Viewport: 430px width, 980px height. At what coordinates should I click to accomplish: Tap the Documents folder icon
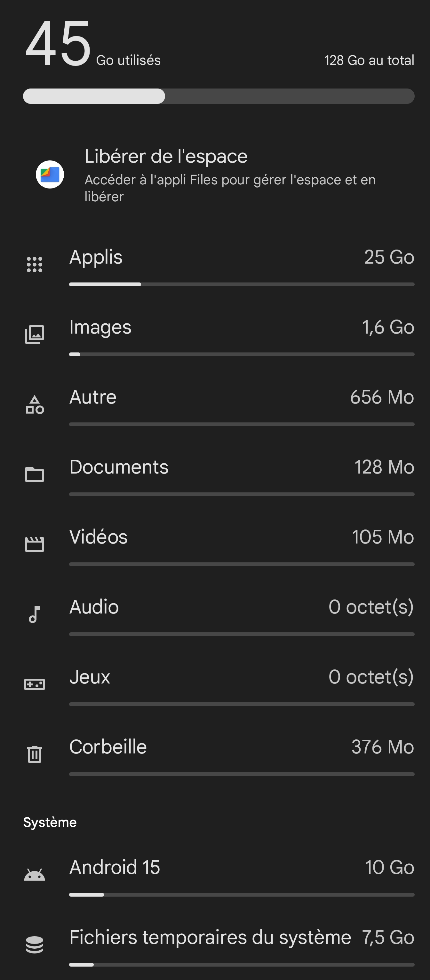click(x=35, y=475)
